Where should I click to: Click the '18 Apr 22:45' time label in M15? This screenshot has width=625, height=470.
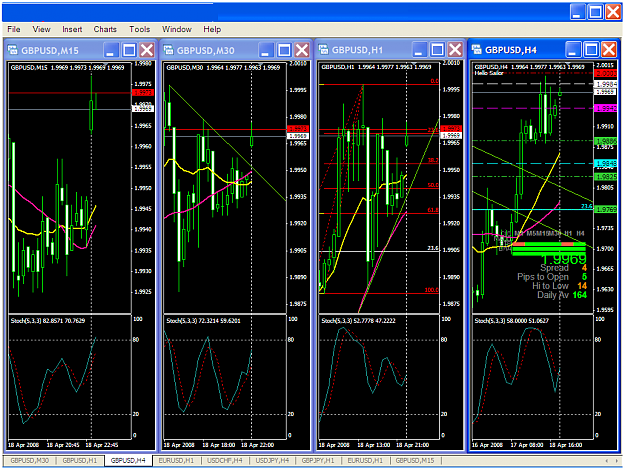tap(102, 445)
